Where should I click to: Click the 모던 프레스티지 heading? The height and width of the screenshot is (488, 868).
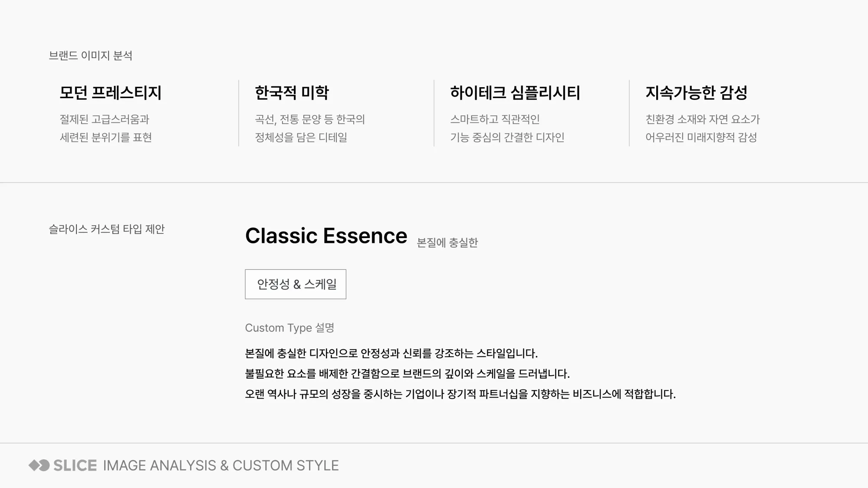click(110, 92)
